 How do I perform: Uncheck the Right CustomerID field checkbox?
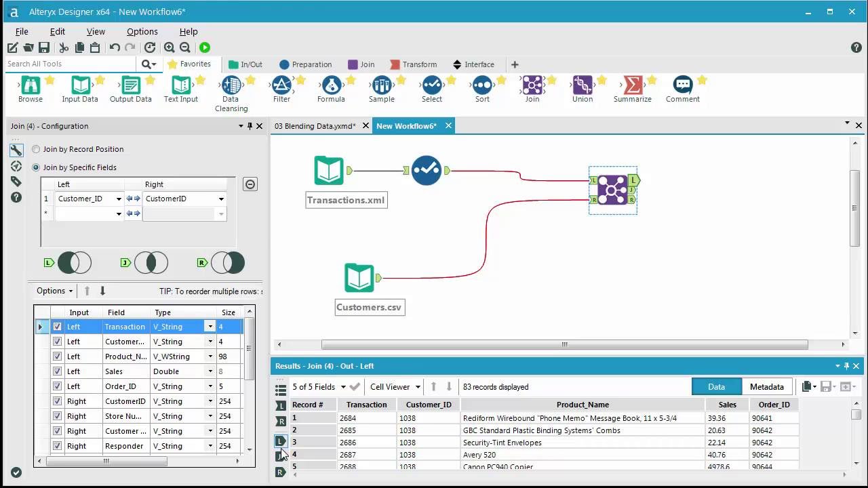(57, 401)
